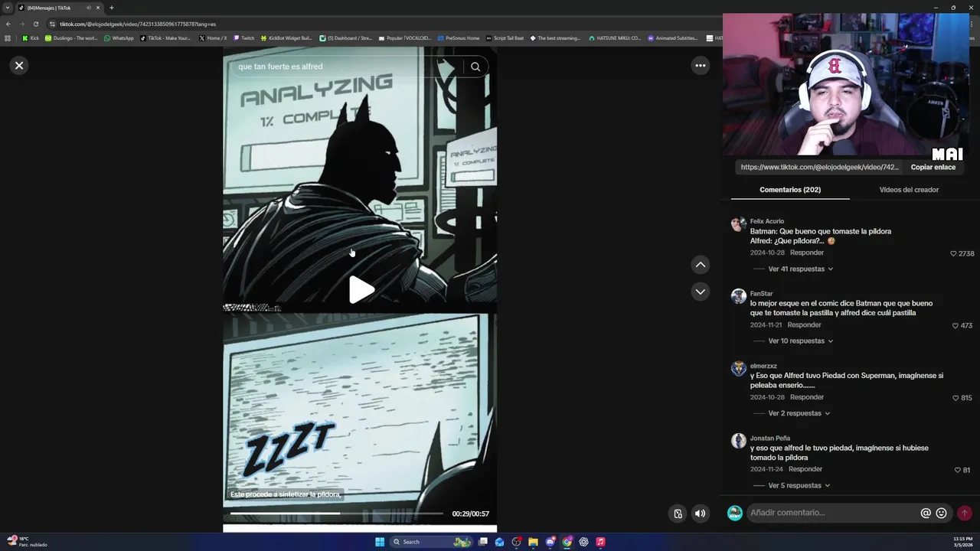
Task: Switch to Comentarios (202) tab
Action: click(x=790, y=190)
